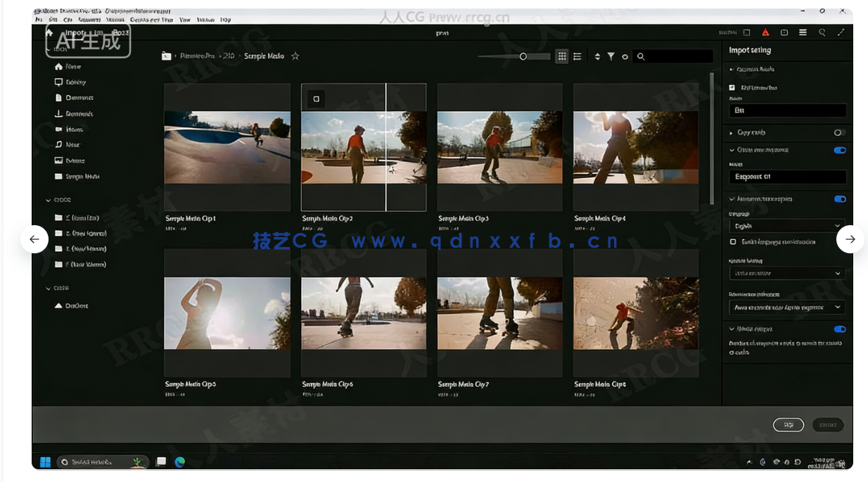Switch to grid view in the toolbar
Image resolution: width=868 pixels, height=482 pixels.
(x=562, y=56)
